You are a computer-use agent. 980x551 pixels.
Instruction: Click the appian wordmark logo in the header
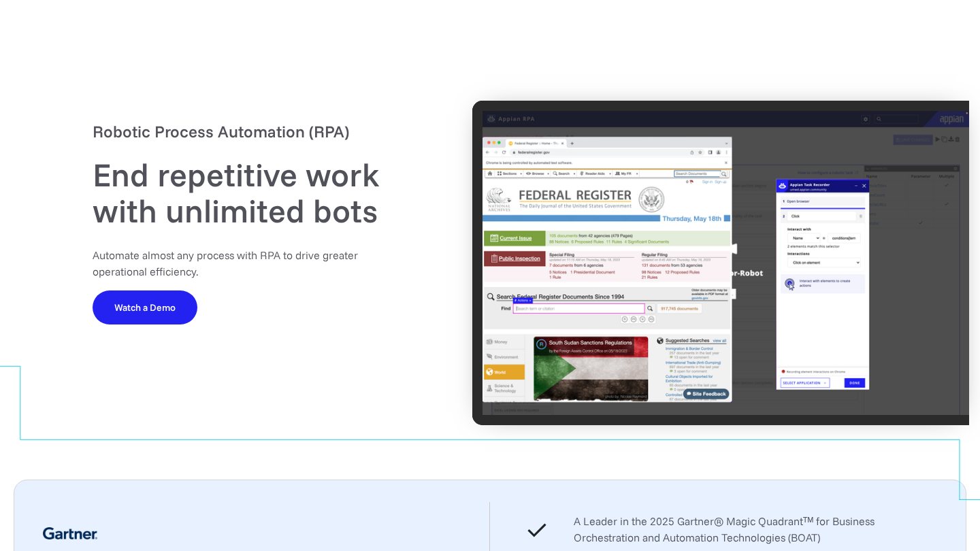click(x=951, y=119)
